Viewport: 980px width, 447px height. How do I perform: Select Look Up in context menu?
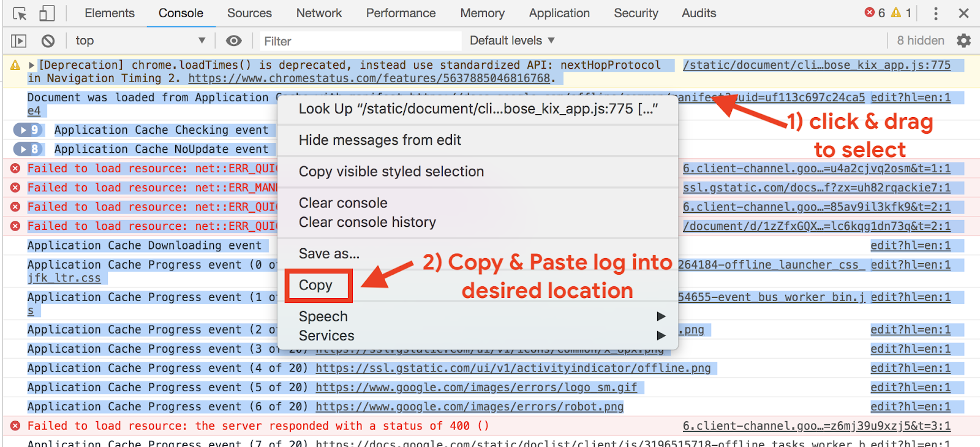click(x=478, y=109)
